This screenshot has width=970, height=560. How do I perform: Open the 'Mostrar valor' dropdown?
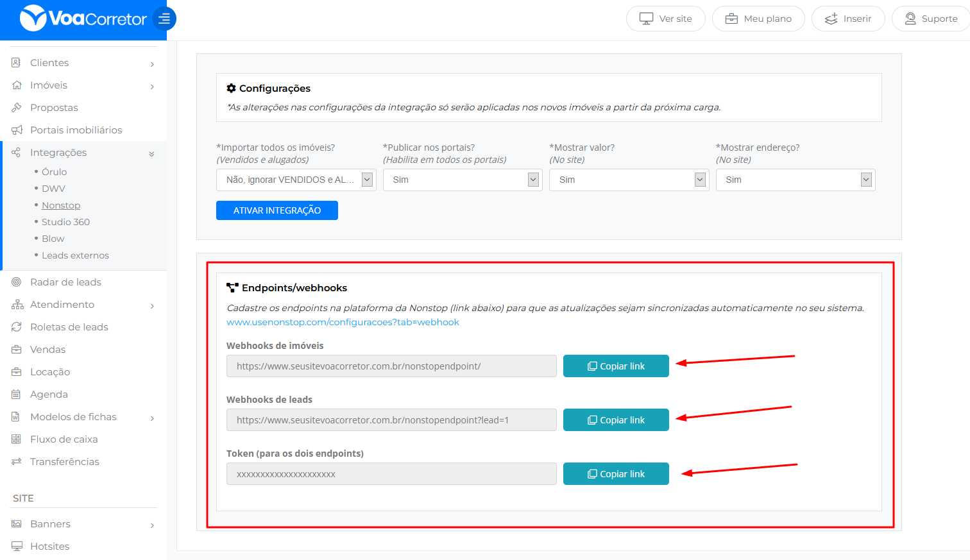pyautogui.click(x=628, y=180)
